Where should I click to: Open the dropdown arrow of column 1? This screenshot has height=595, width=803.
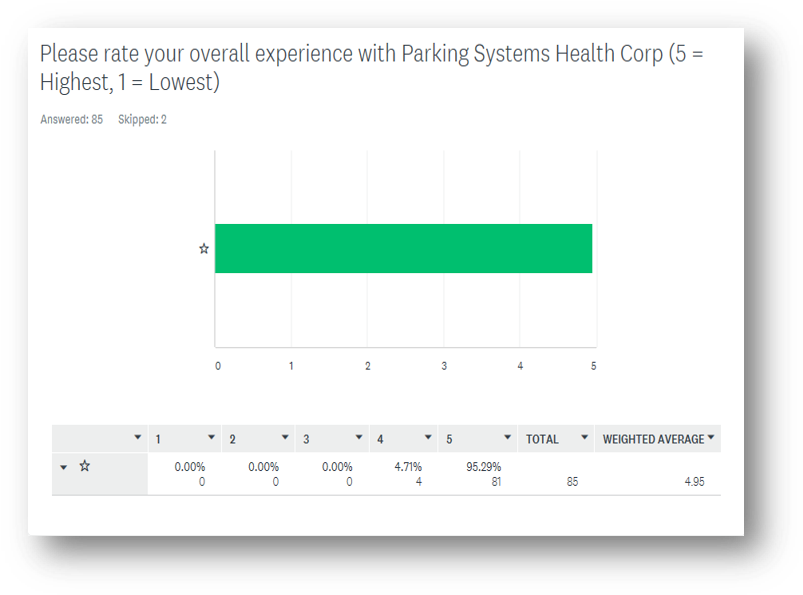211,437
